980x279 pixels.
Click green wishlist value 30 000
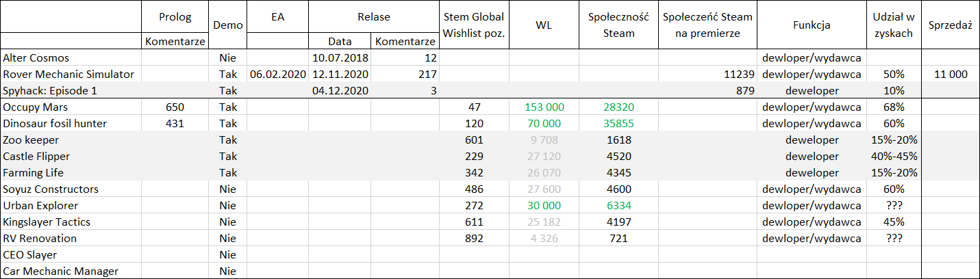544,206
